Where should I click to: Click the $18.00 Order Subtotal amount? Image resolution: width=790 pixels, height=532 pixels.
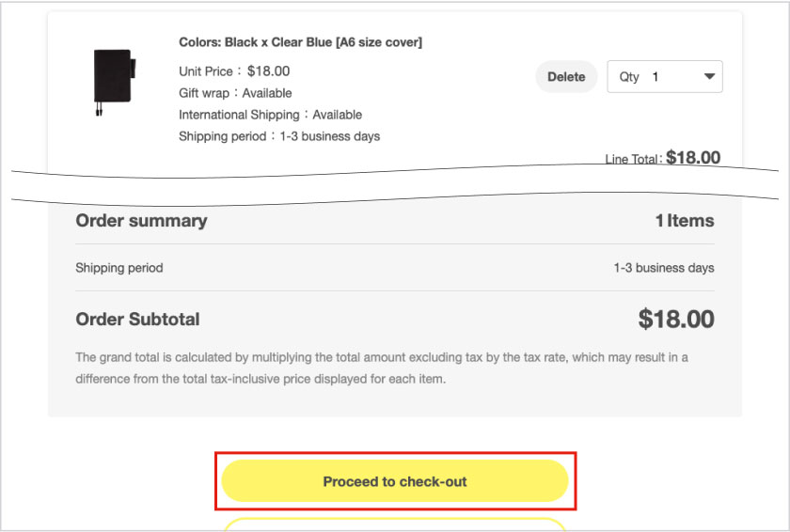pyautogui.click(x=676, y=320)
